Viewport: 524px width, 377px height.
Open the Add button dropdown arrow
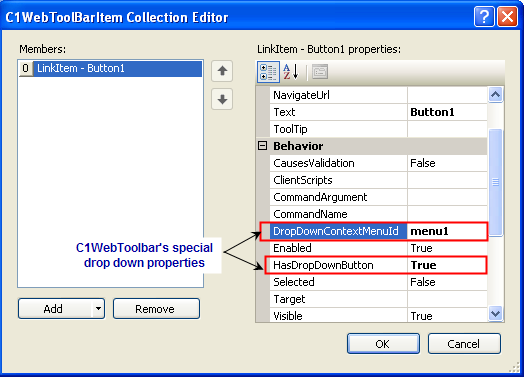click(98, 308)
